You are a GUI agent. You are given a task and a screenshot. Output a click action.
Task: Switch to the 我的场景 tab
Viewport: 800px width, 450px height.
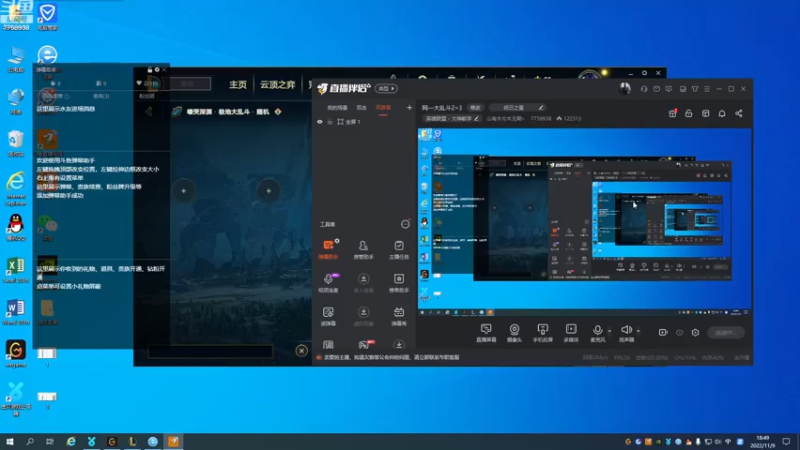click(x=337, y=108)
